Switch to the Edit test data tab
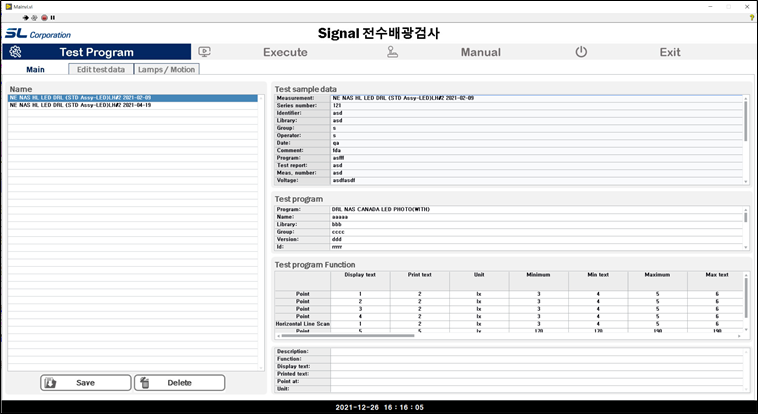Screen dimensions: 758x414 [x=102, y=69]
